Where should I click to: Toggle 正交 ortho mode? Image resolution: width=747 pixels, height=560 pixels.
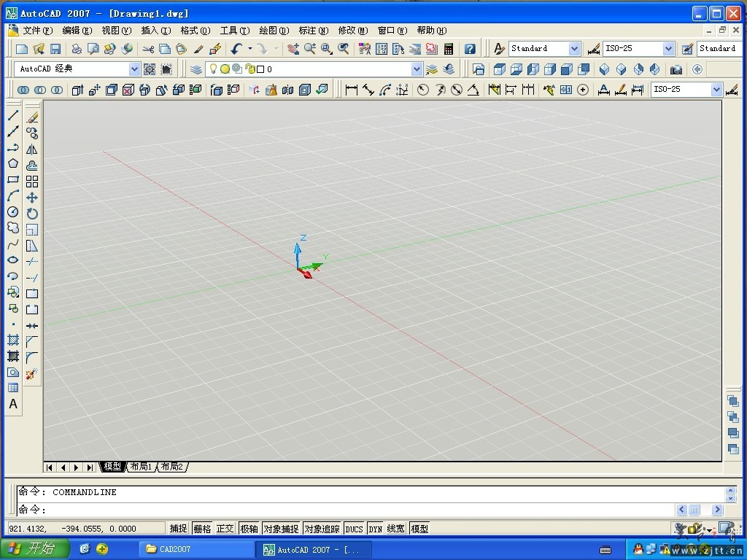225,529
